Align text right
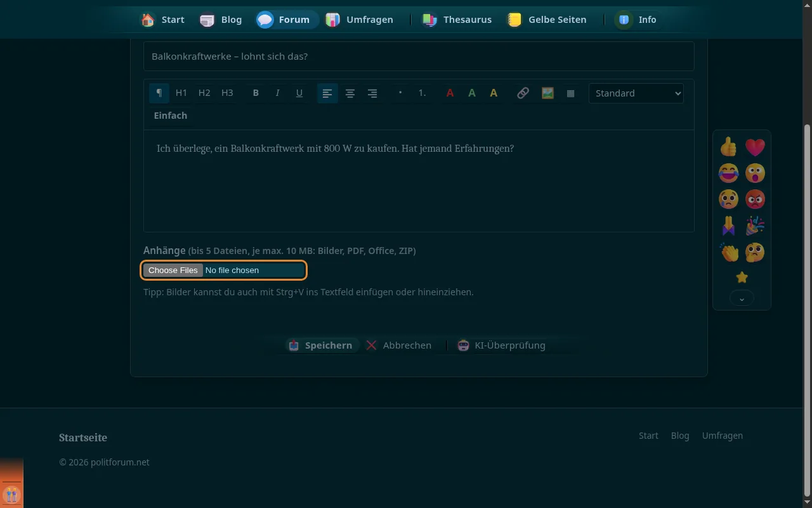Viewport: 812px width, 508px height. click(x=372, y=93)
